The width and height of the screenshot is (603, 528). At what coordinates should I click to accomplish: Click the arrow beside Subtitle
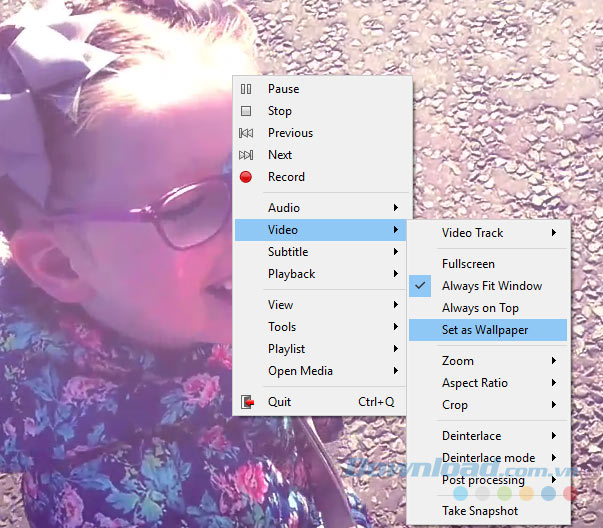(x=396, y=252)
